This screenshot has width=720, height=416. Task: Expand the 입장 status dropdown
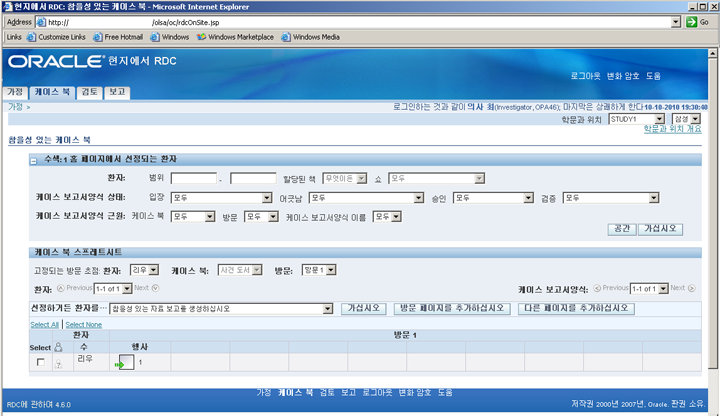point(221,198)
